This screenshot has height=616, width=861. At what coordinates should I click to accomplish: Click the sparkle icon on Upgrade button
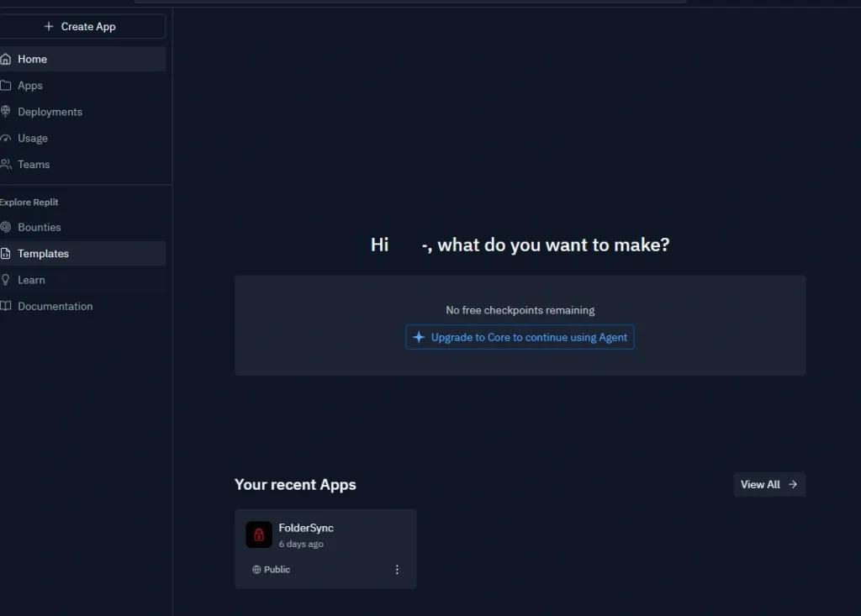[x=419, y=337]
